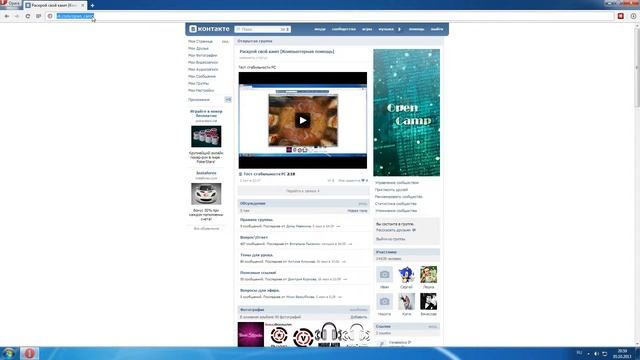Click 'выйти' to log out
The width and height of the screenshot is (640, 360).
[437, 29]
